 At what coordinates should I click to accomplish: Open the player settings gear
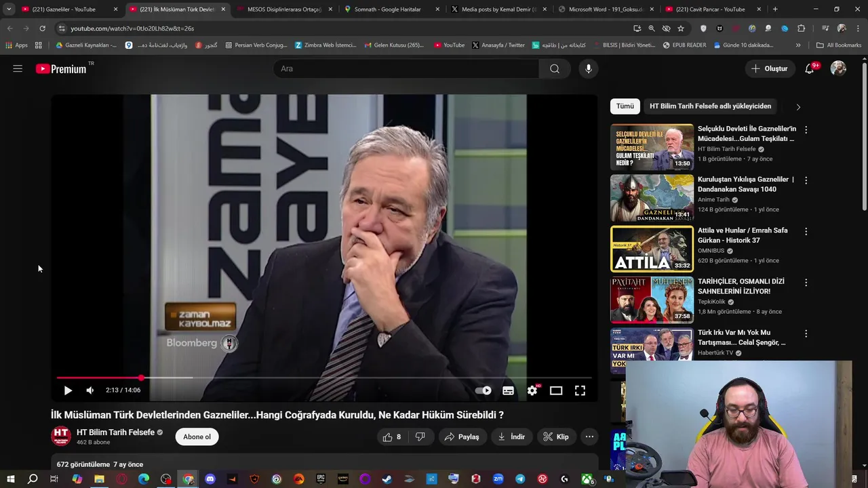click(x=532, y=390)
